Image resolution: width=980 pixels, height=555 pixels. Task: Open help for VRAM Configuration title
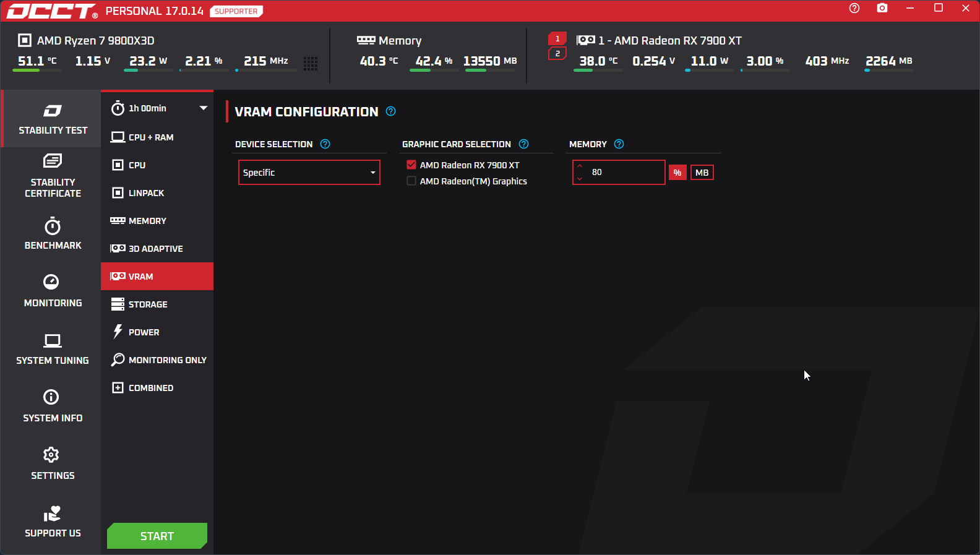click(x=390, y=111)
